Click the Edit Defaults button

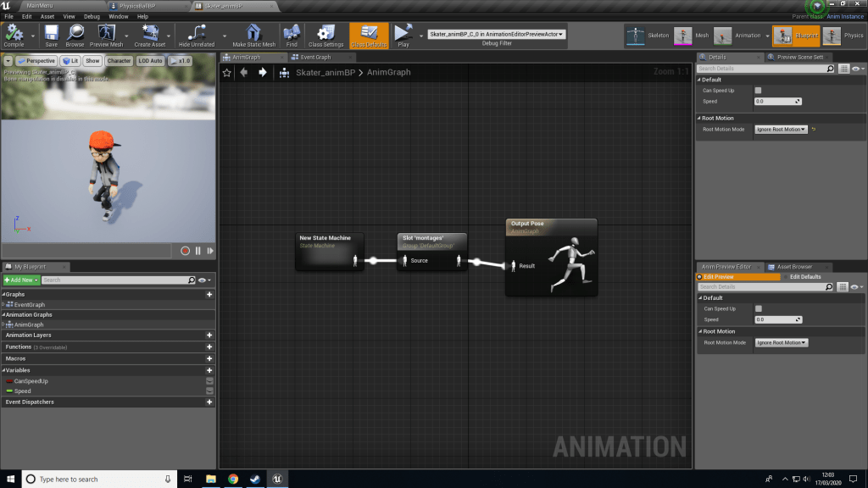click(x=804, y=277)
